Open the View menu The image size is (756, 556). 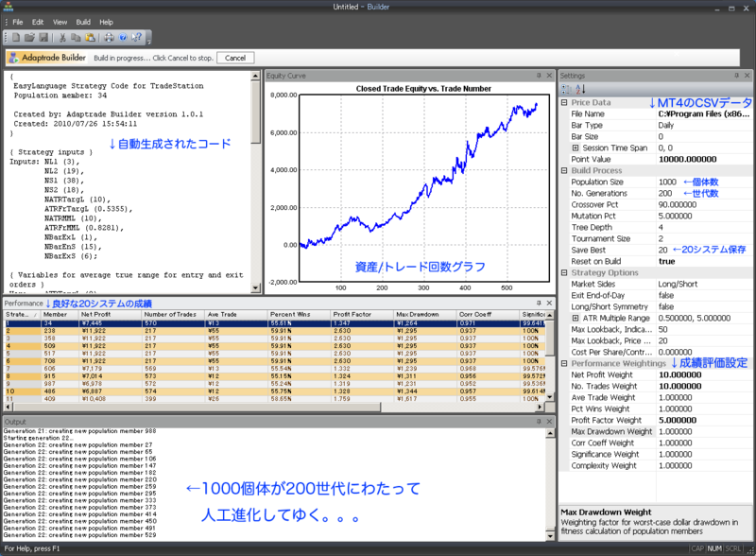60,22
